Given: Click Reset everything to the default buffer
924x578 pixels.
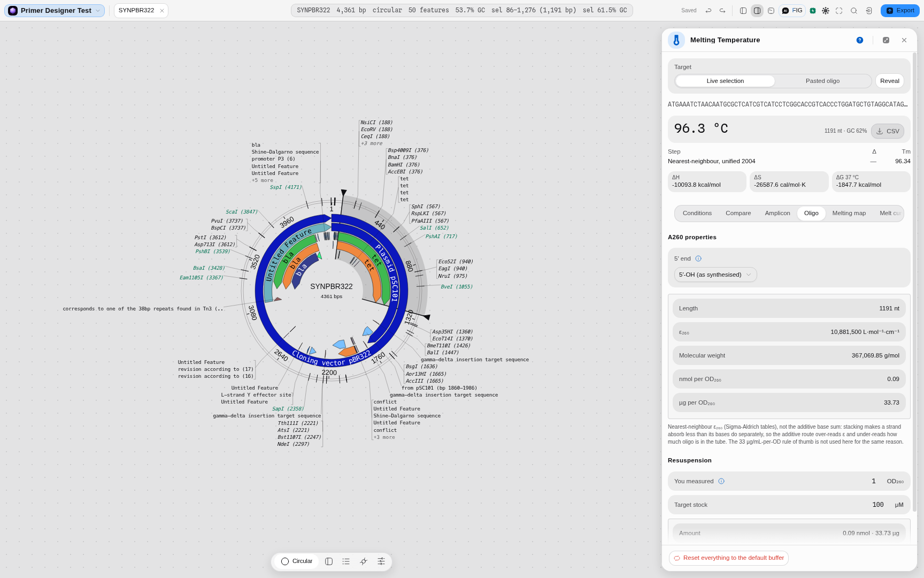Looking at the screenshot, I should coord(729,558).
